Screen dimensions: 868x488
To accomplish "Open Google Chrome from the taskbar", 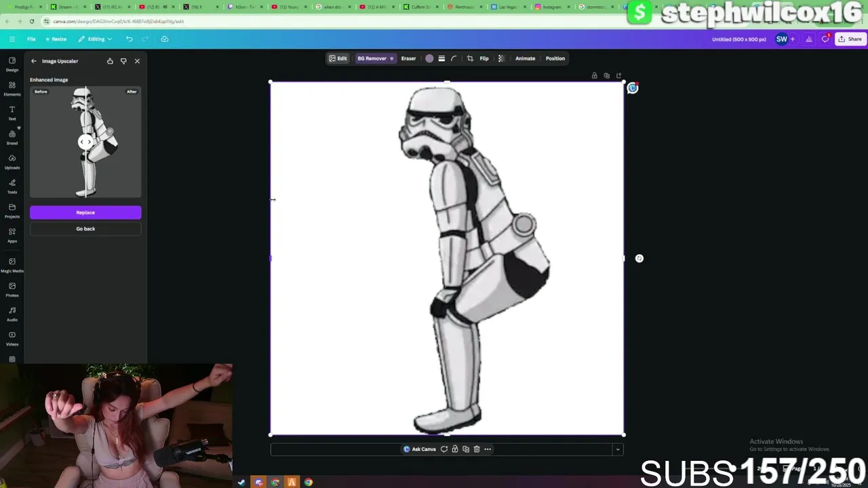I will (x=309, y=483).
